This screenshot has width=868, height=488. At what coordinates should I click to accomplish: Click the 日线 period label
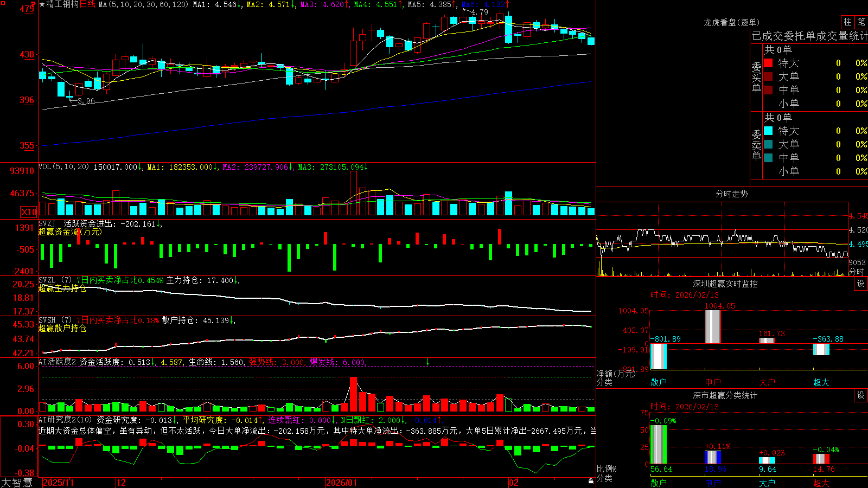88,4
